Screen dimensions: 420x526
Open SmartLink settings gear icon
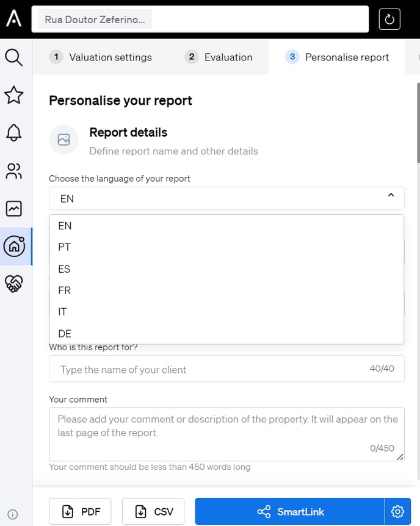(397, 511)
